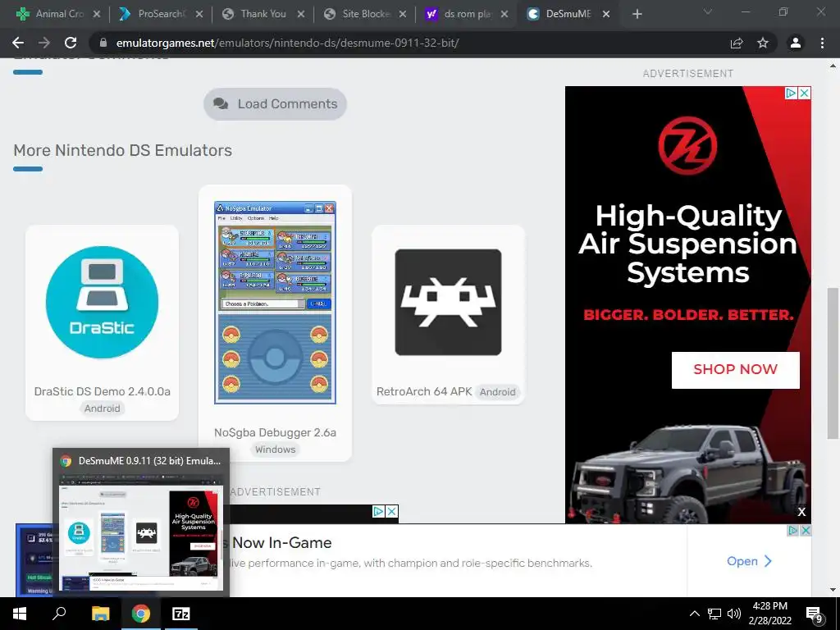Screen dimensions: 840x630
Task: Open the notification center icon
Action: tap(815, 615)
